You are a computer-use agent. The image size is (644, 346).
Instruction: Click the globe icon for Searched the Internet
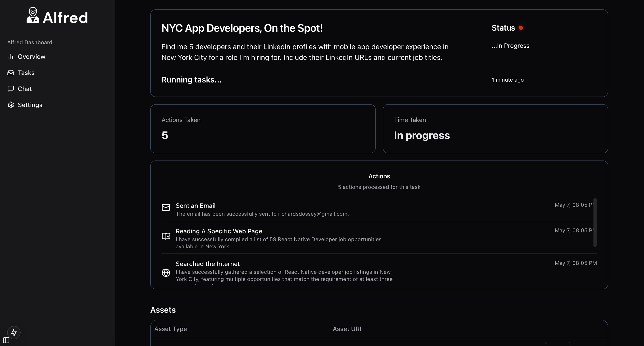pyautogui.click(x=166, y=272)
